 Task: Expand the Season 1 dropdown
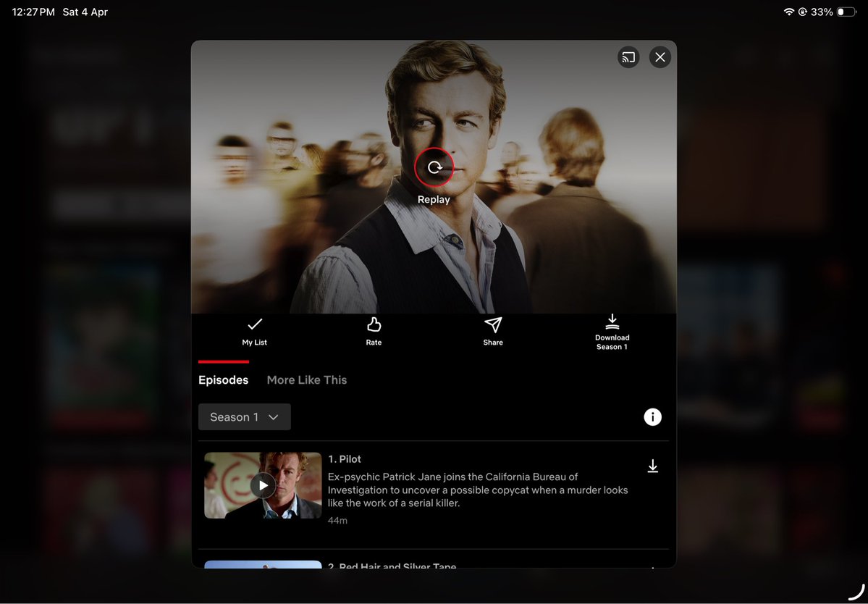click(244, 417)
